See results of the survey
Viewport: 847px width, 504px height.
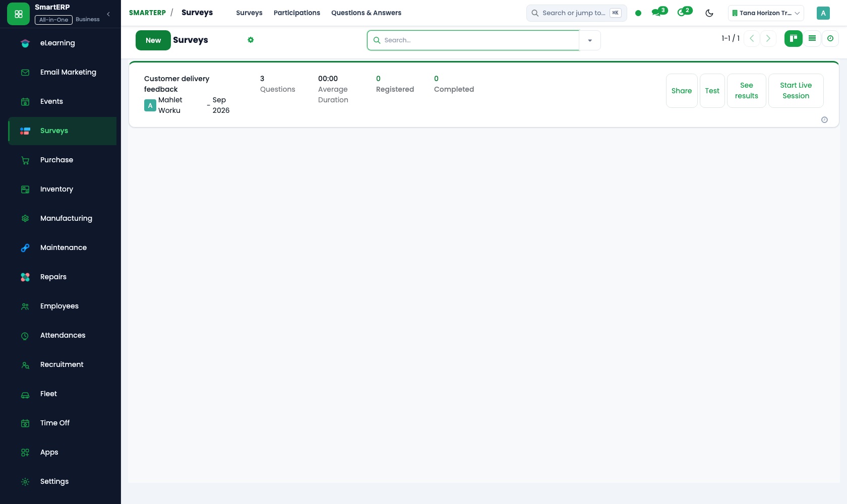[747, 91]
